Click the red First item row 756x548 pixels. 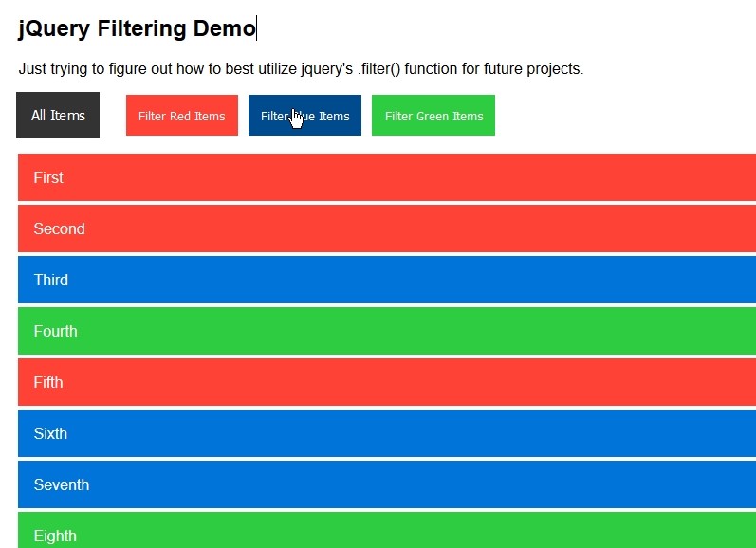[386, 177]
